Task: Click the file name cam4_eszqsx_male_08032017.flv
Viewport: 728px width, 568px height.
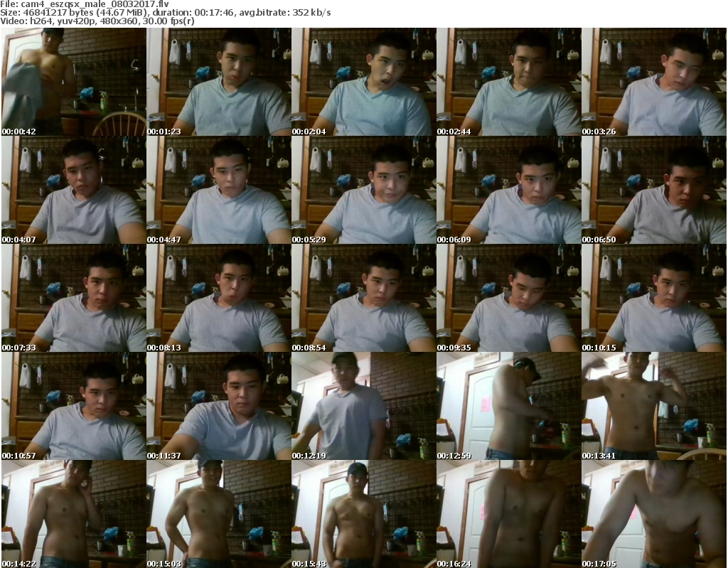Action: tap(95, 4)
